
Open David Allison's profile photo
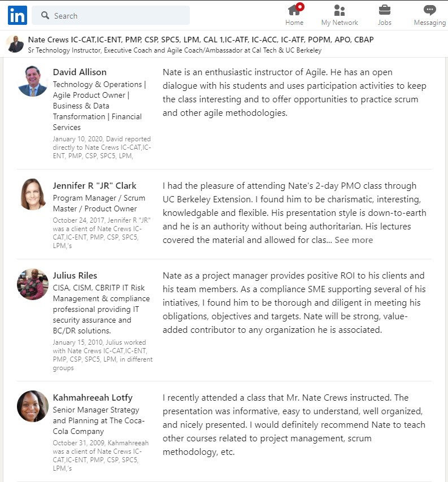click(33, 81)
